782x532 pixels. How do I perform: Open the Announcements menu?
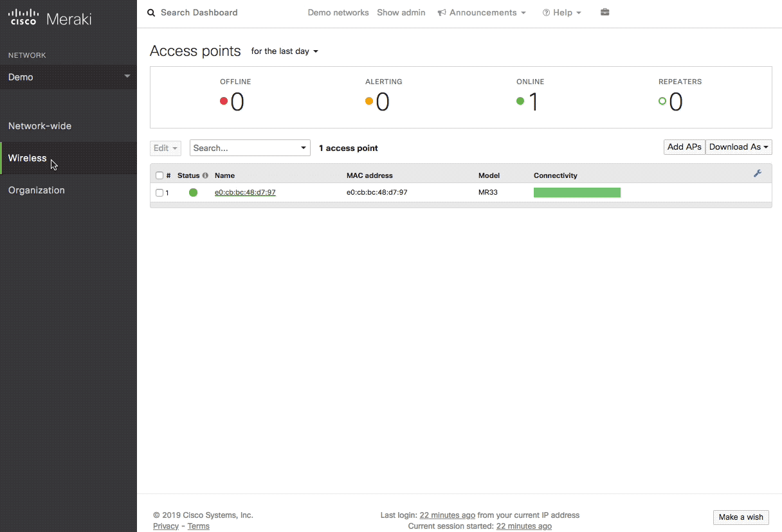coord(482,13)
